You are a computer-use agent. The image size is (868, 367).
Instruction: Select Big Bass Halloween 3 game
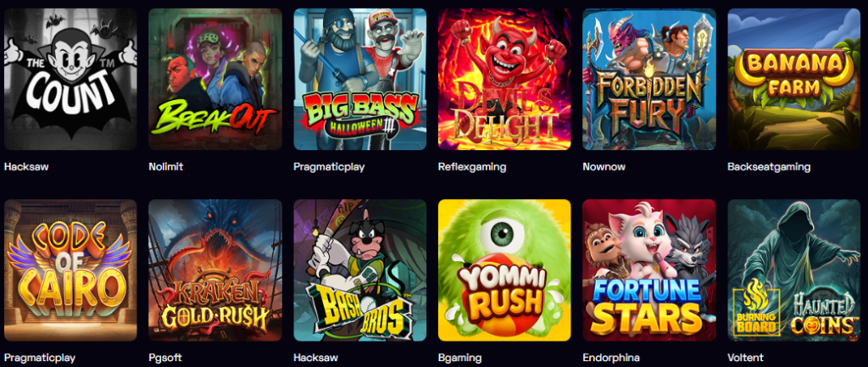(359, 79)
